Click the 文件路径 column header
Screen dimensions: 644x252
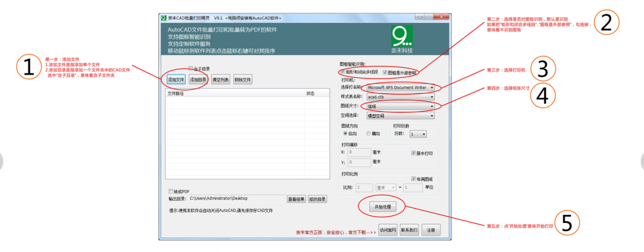[x=235, y=94]
